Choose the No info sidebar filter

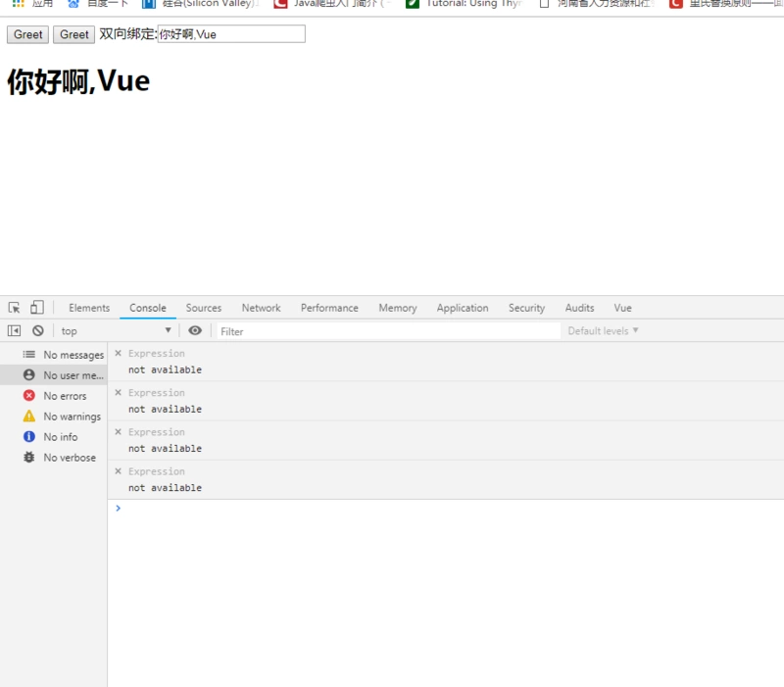pos(60,437)
